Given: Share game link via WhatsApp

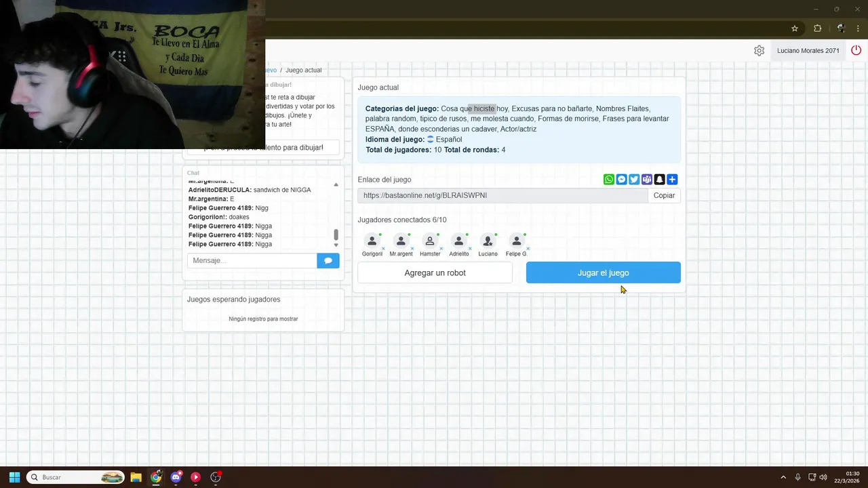Looking at the screenshot, I should click(609, 180).
